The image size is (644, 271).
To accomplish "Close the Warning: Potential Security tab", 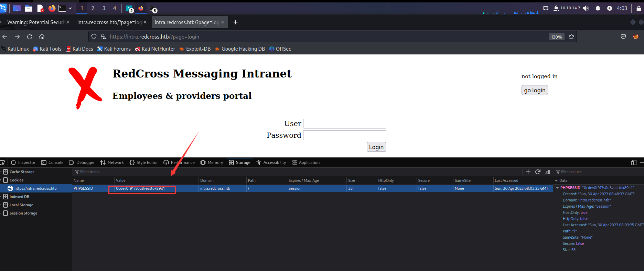I will pyautogui.click(x=68, y=22).
